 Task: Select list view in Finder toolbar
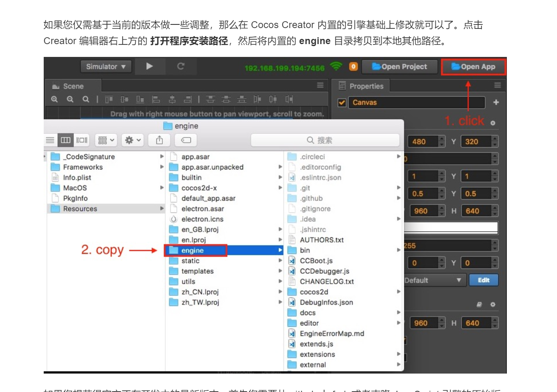point(50,140)
